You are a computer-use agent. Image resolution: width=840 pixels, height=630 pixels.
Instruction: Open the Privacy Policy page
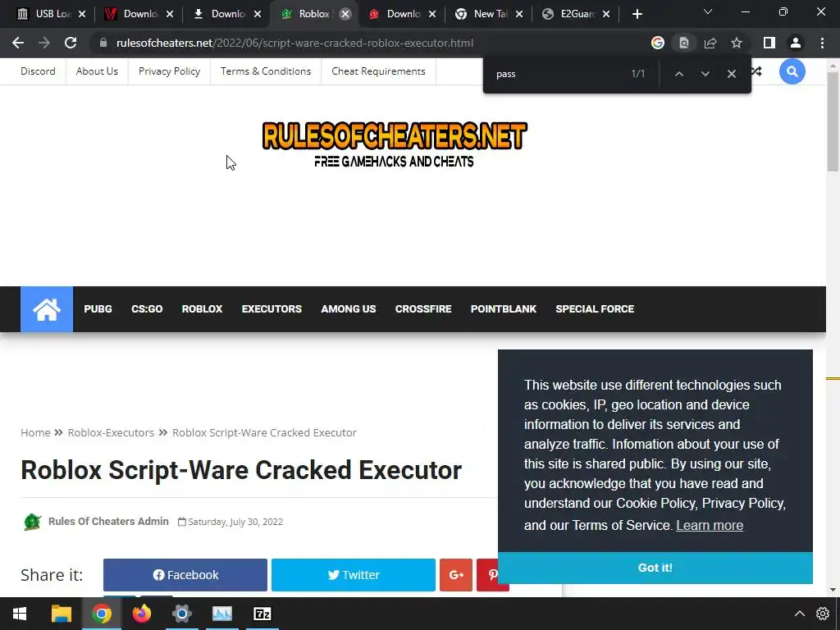click(169, 71)
